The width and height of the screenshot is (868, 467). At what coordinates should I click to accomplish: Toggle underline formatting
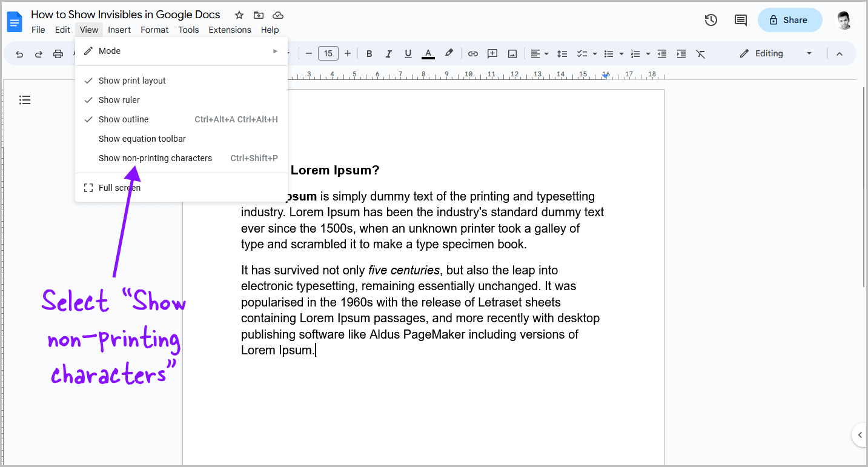click(408, 53)
